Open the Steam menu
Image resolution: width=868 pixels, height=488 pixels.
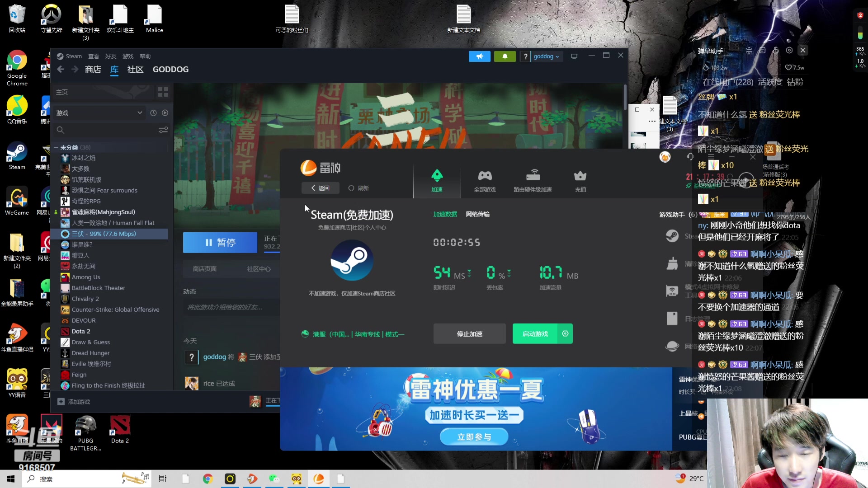pyautogui.click(x=69, y=56)
